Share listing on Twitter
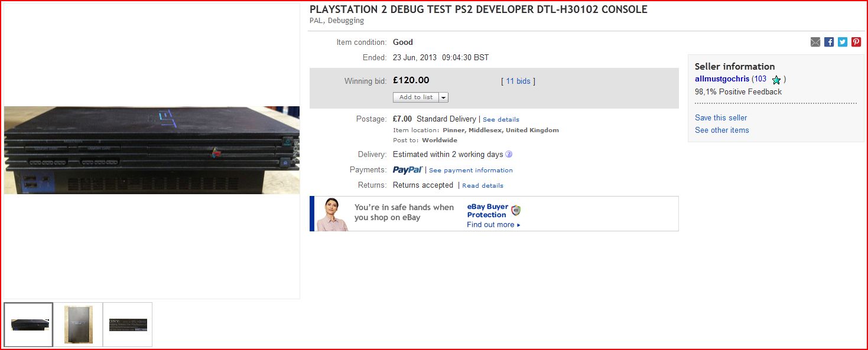 (x=843, y=42)
